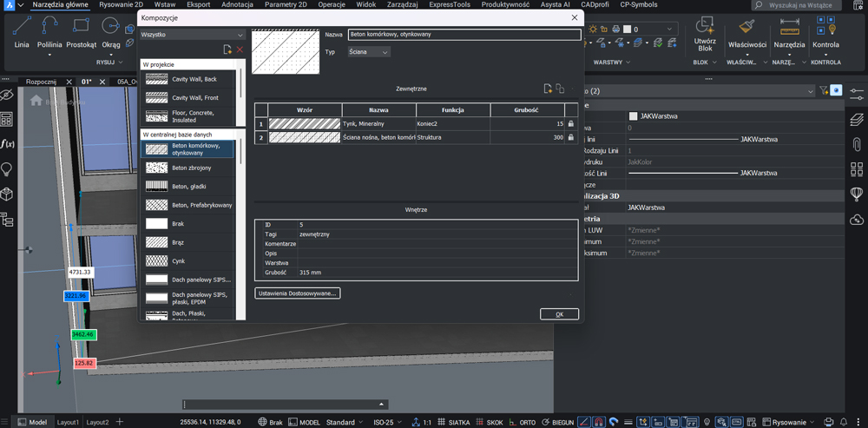The image size is (868, 428).
Task: Click the Home view icon in viewport
Action: (x=36, y=101)
